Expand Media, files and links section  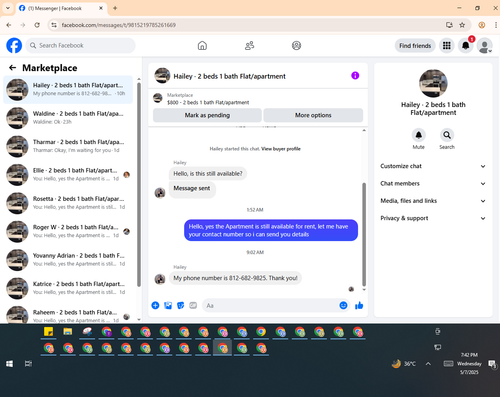(433, 201)
